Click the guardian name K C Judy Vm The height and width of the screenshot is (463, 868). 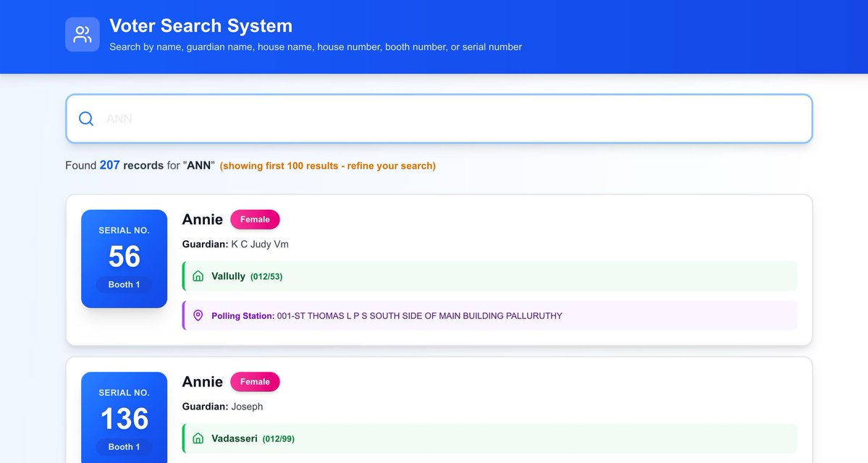(260, 244)
